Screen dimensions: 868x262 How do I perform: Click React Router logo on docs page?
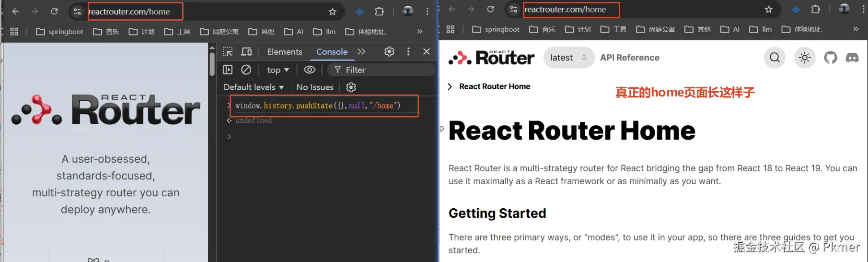click(x=491, y=58)
